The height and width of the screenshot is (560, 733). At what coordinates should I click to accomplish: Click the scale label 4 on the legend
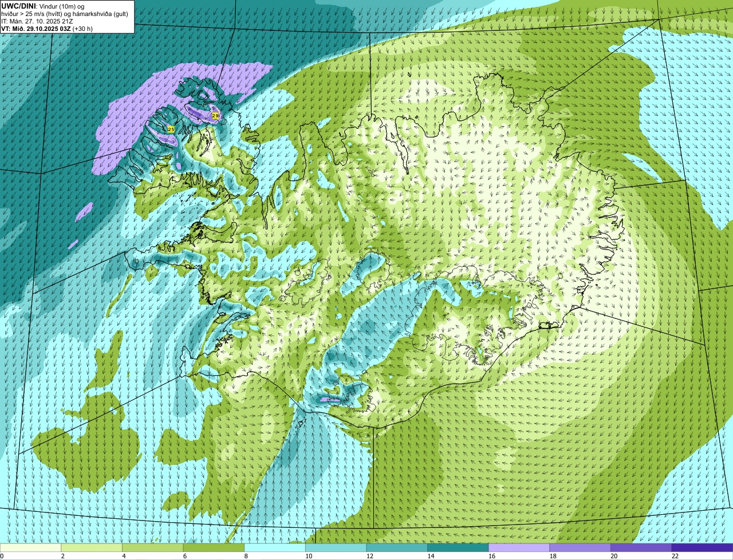124,556
